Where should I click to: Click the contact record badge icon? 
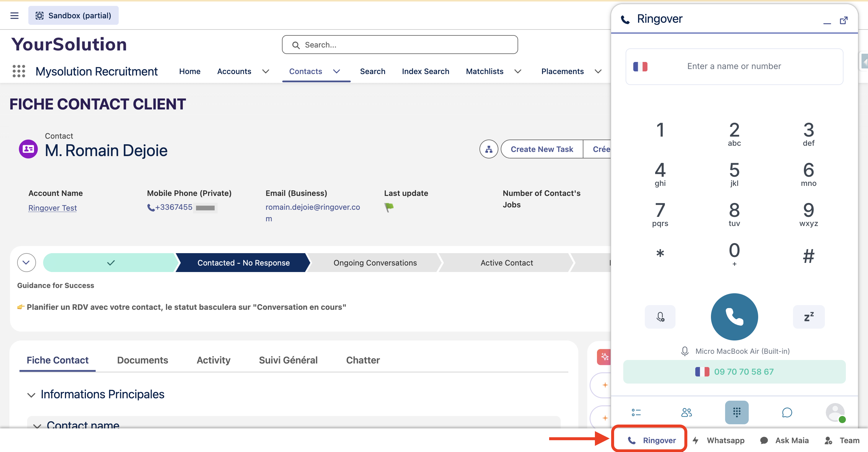point(28,149)
